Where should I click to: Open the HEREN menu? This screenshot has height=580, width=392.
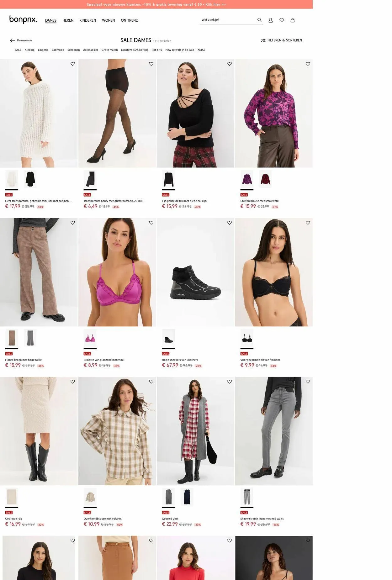point(68,20)
